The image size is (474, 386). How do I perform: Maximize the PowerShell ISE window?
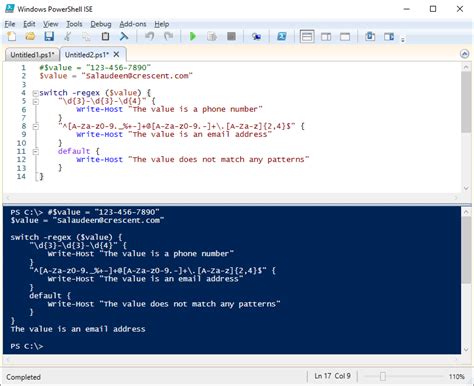433,9
